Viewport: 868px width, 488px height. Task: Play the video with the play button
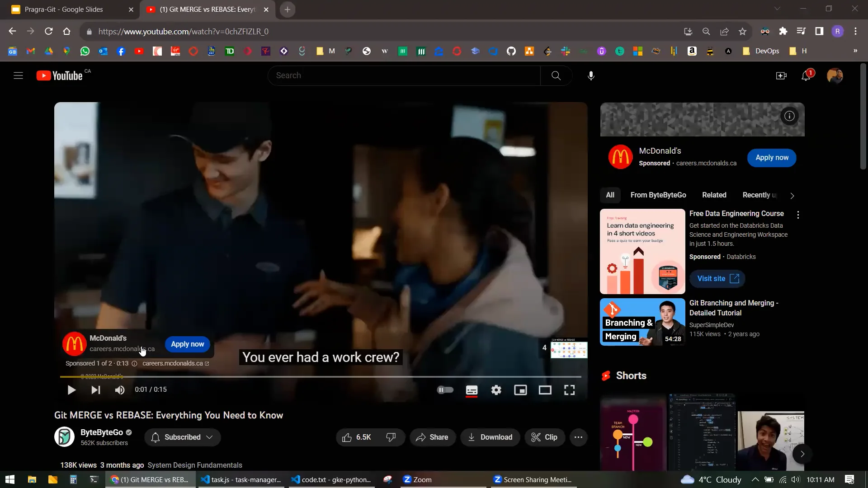71,390
